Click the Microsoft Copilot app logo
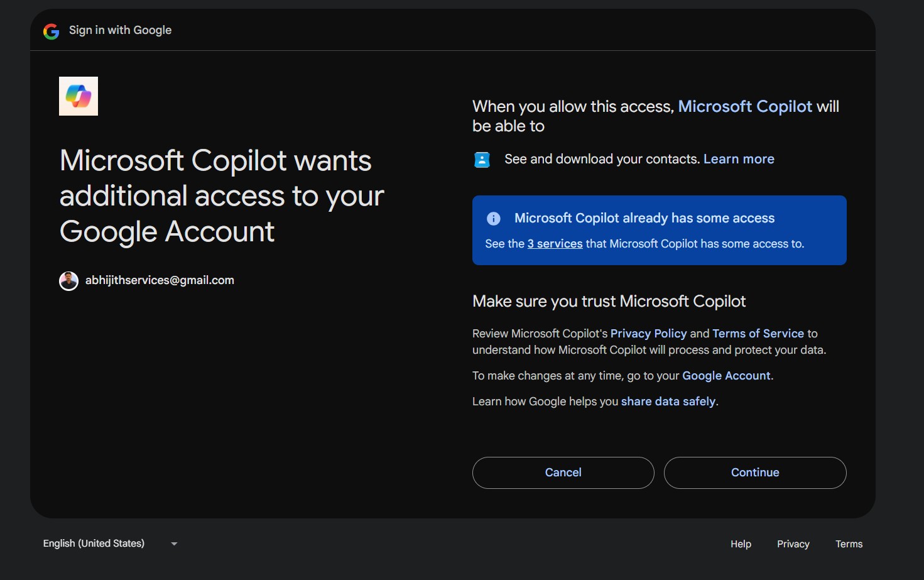924x580 pixels. (78, 96)
